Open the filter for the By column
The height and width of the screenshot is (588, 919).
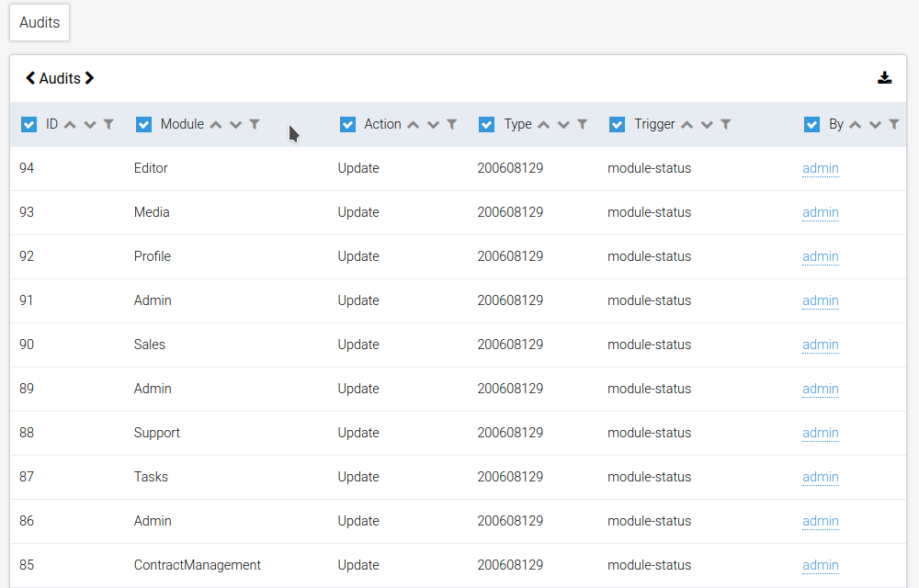(892, 124)
